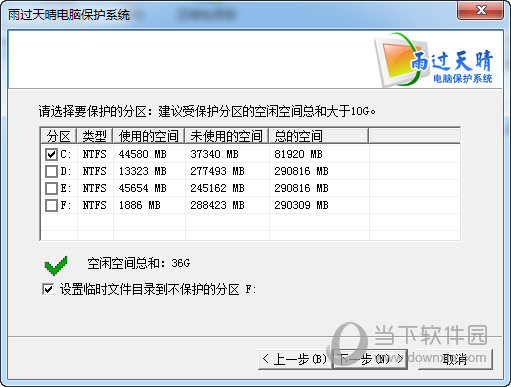
Task: Click the 取消 cancel button
Action: coord(455,359)
